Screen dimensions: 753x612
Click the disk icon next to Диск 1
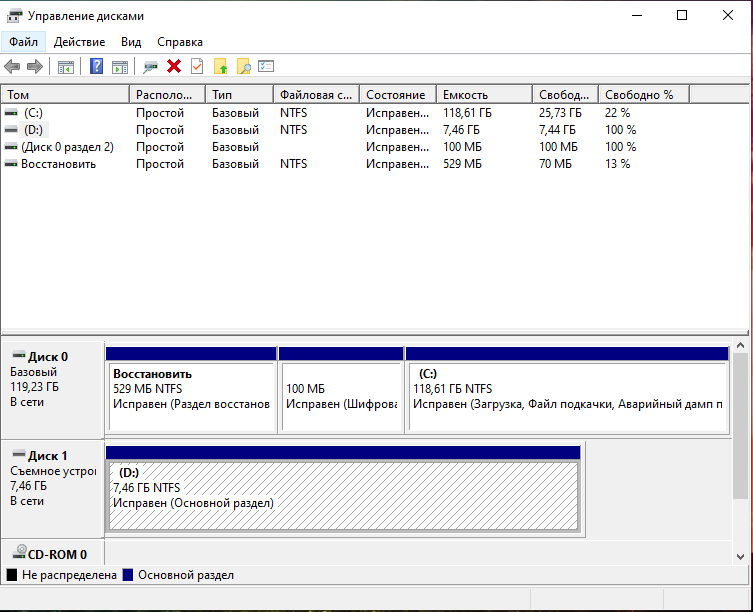(x=19, y=454)
